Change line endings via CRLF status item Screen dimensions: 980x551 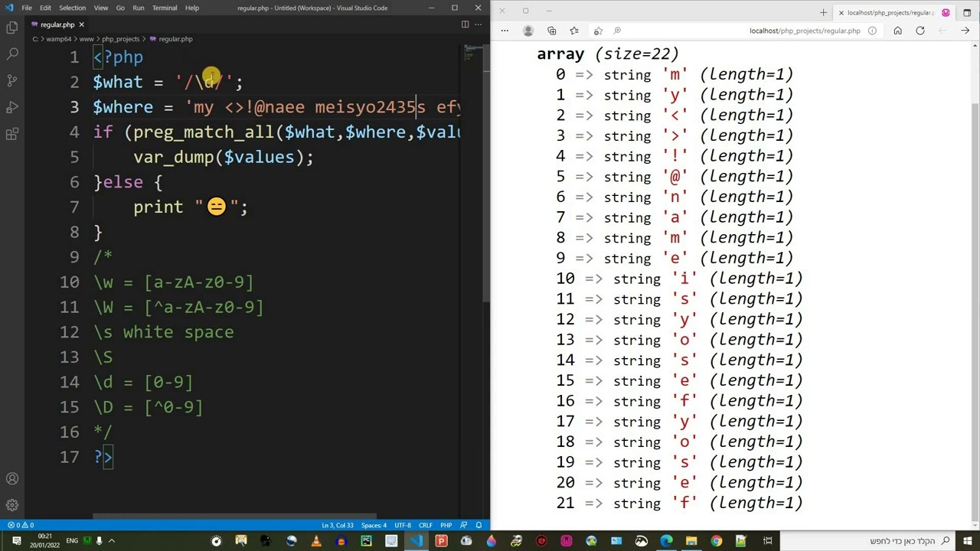pos(425,525)
